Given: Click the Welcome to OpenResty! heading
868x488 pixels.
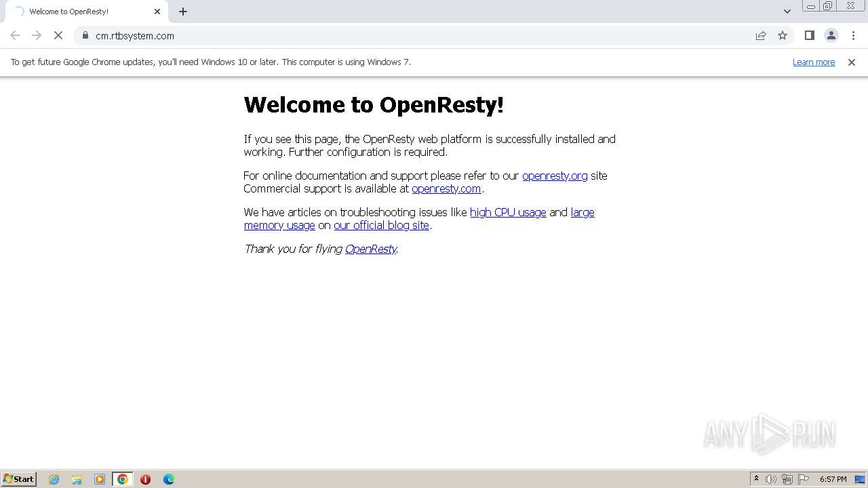Looking at the screenshot, I should click(374, 105).
